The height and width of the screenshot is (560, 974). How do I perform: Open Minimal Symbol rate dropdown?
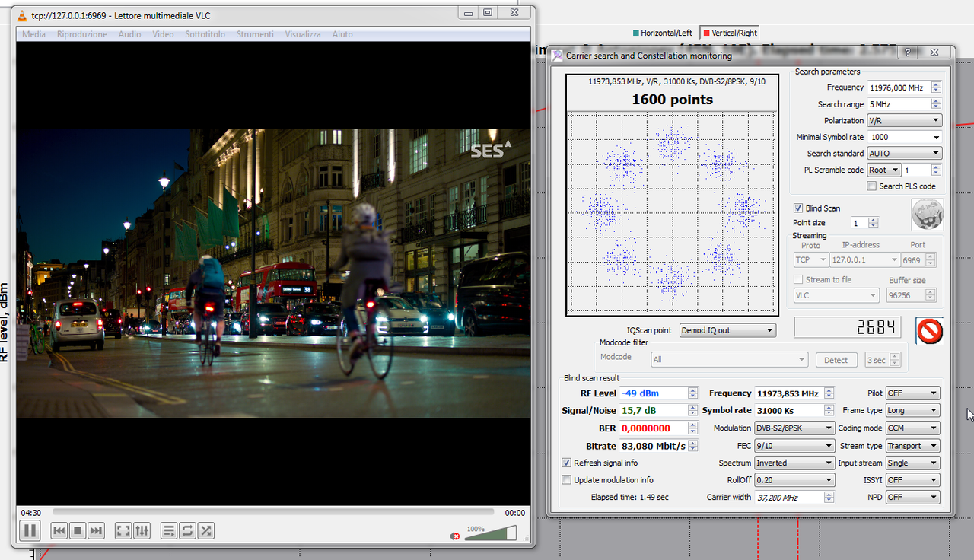(904, 137)
